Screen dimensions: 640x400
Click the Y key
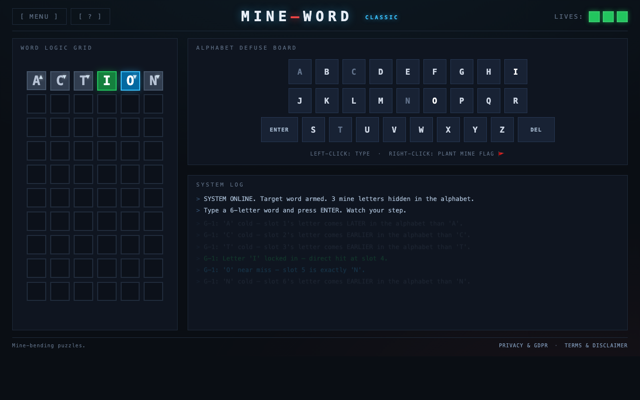tap(475, 129)
